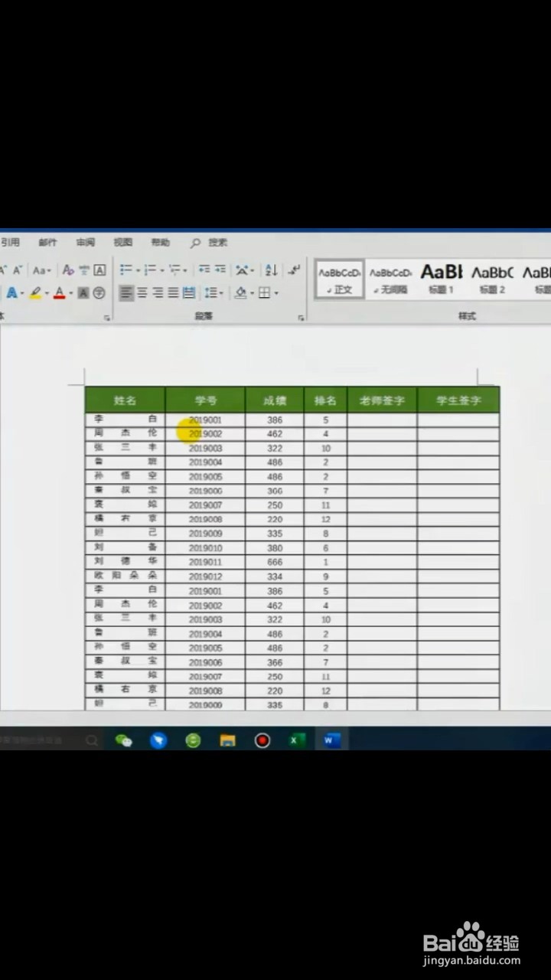Viewport: 551px width, 980px height.
Task: Click the line spacing icon
Action: tap(210, 292)
